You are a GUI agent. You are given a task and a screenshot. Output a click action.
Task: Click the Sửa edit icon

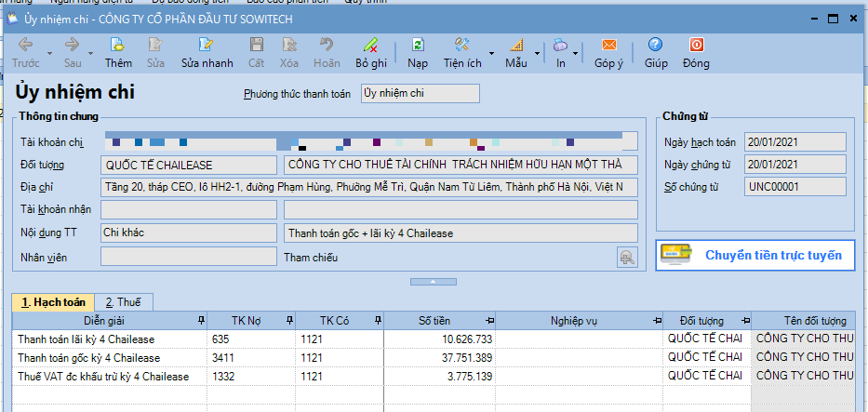pyautogui.click(x=155, y=45)
